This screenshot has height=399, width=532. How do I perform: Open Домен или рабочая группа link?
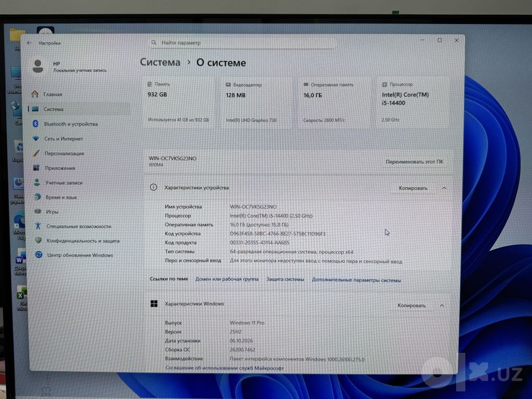(226, 279)
